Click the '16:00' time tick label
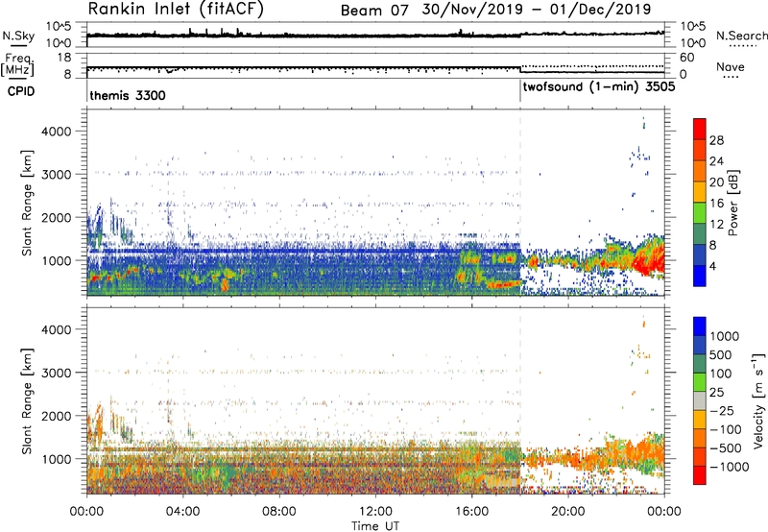768x532 pixels. [471, 512]
